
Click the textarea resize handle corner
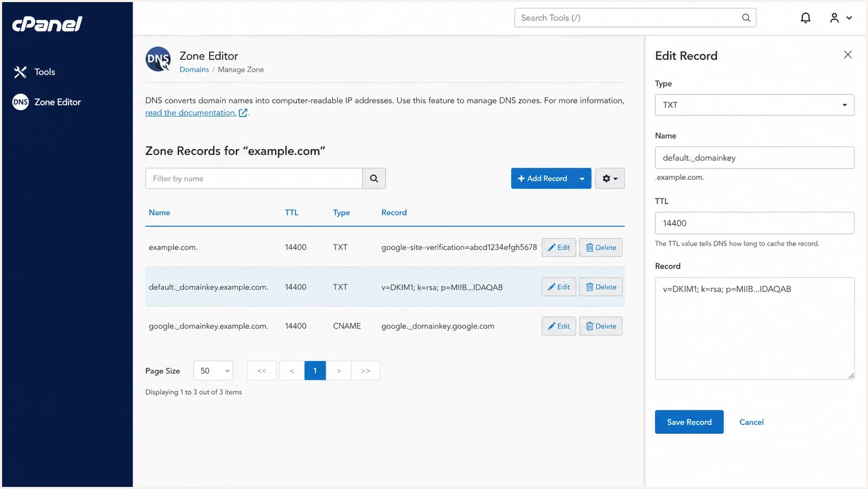coord(851,376)
